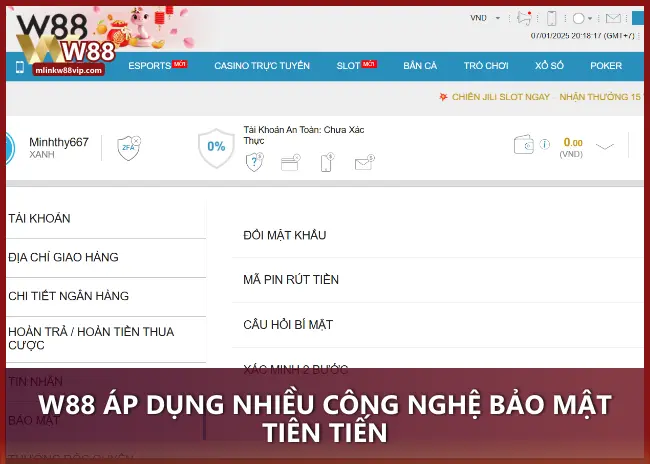Viewport: 650px width, 464px height.
Task: Open the megaphone announcements icon
Action: (x=524, y=18)
